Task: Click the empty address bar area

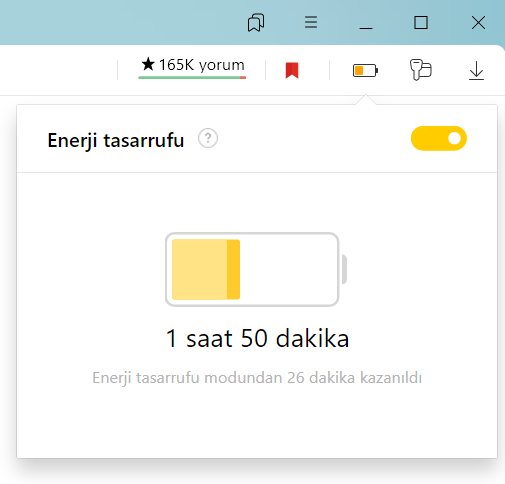Action: [58, 70]
